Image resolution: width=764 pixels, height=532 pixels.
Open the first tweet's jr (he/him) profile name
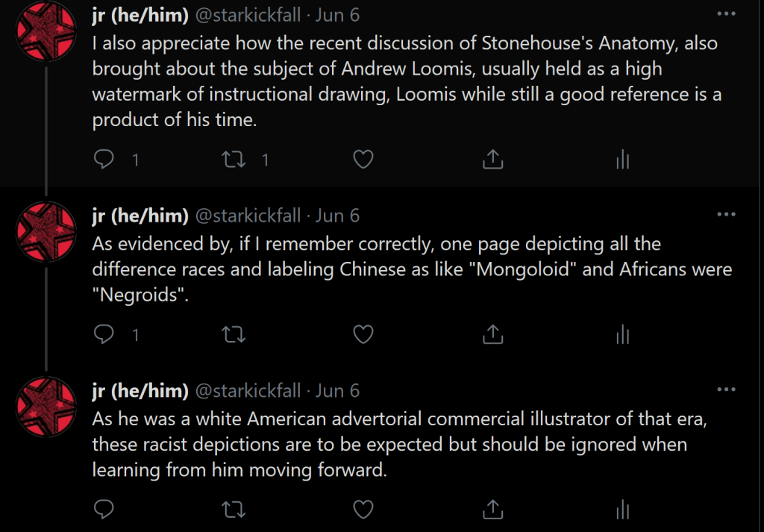tap(140, 15)
